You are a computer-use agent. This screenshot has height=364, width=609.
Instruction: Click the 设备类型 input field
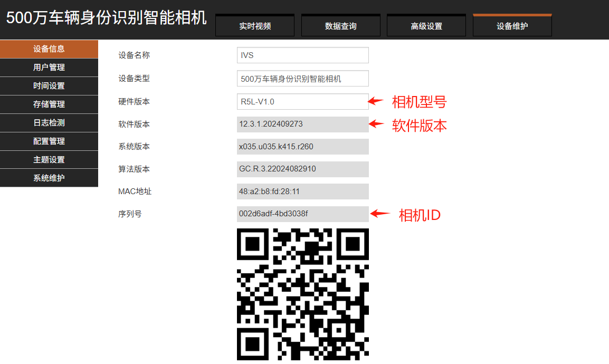click(302, 79)
